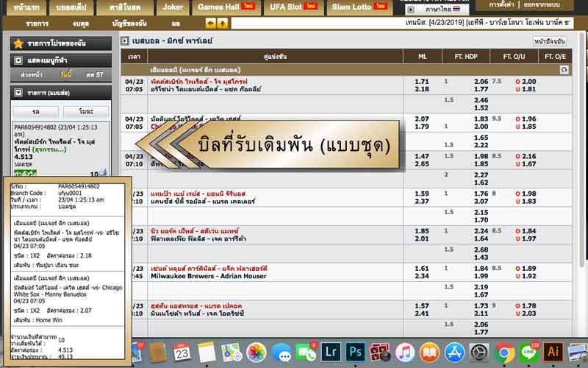
Task: Launch Adobe Illustrator from the dock
Action: point(553,353)
